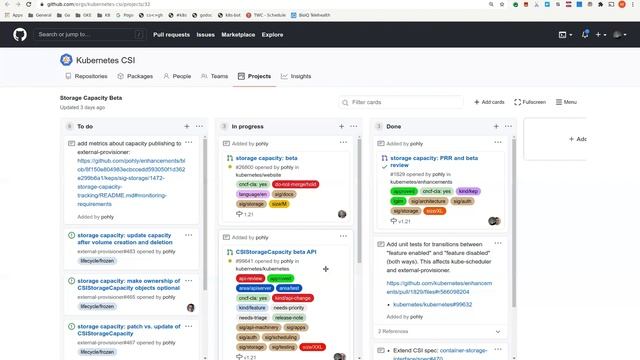Open Done column options menu
The height and width of the screenshot is (360, 640).
508,127
